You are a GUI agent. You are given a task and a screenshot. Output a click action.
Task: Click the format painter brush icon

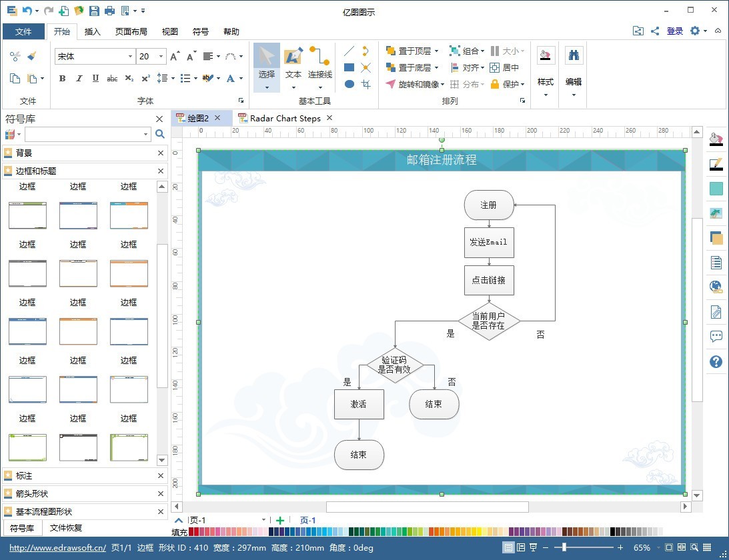click(31, 56)
